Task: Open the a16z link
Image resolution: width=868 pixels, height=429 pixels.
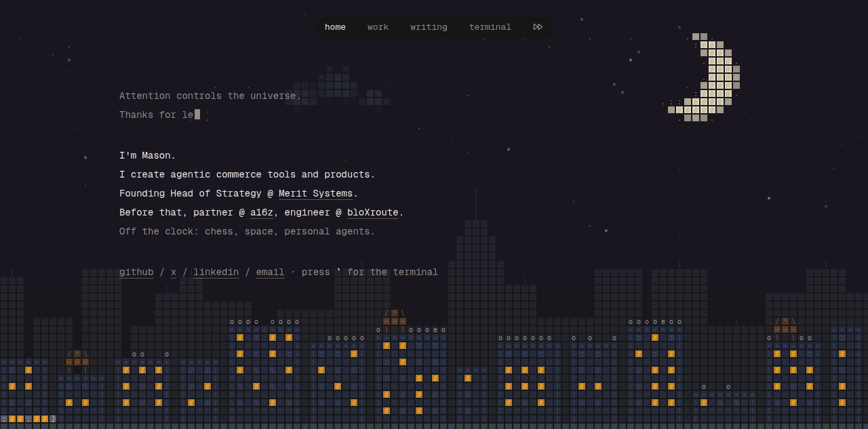Action: tap(262, 213)
